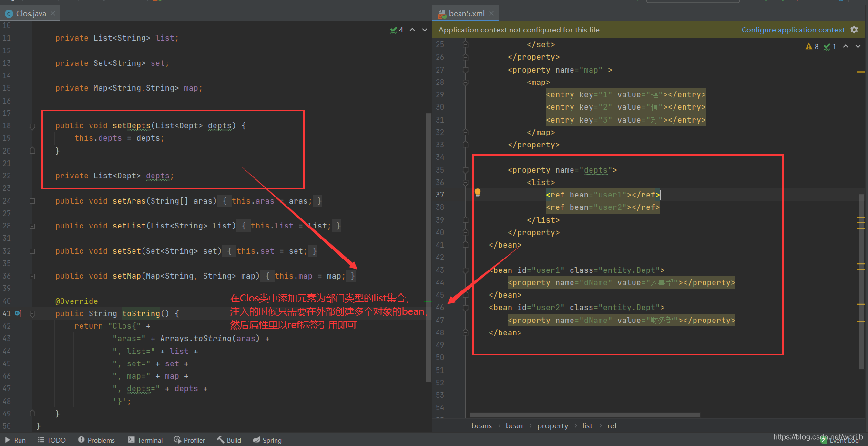The height and width of the screenshot is (446, 868).
Task: Click the intention lightbulb on line 37
Action: (477, 193)
